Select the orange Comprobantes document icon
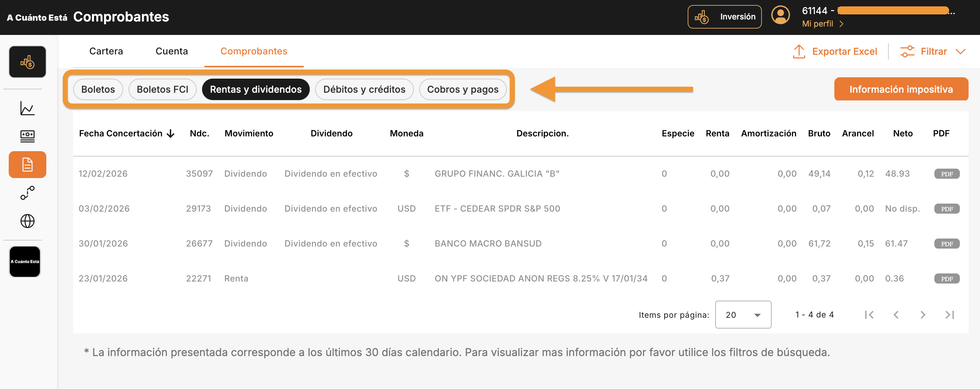This screenshot has width=980, height=389. [27, 164]
